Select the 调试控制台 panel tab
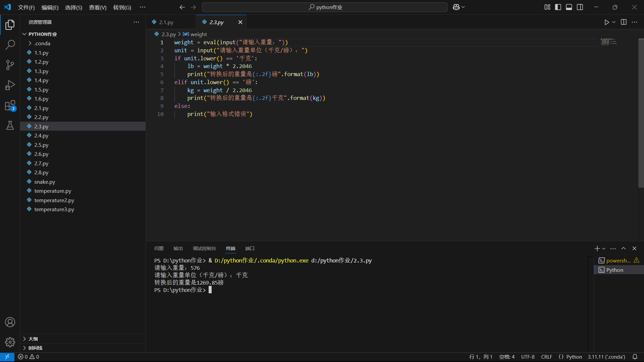This screenshot has width=644, height=362. pos(204,248)
